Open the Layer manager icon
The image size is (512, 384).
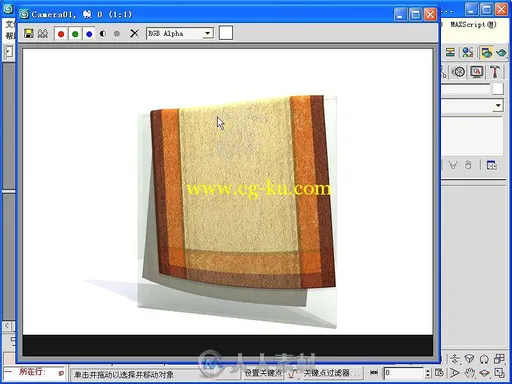(x=450, y=52)
